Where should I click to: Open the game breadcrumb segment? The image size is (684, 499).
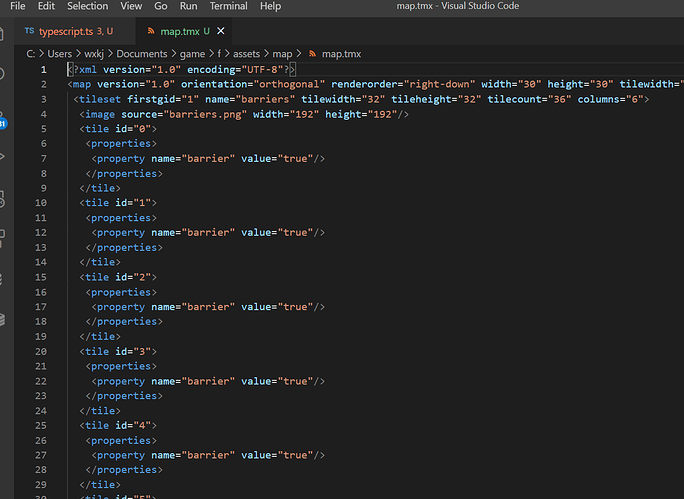tap(192, 54)
